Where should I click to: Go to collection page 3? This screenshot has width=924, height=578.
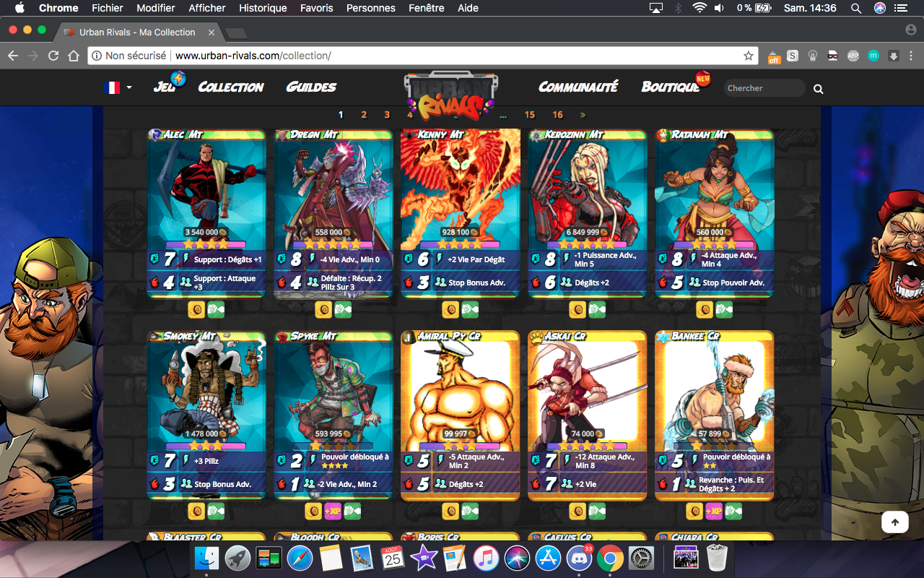[x=387, y=115]
